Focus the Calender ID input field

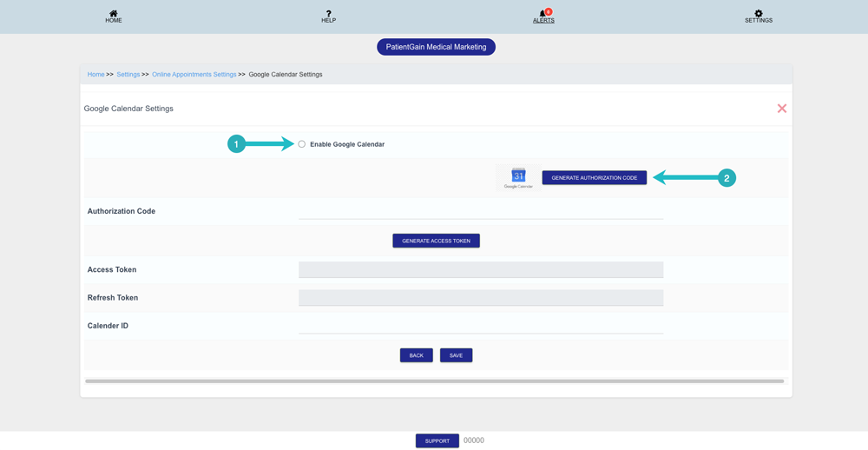481,326
